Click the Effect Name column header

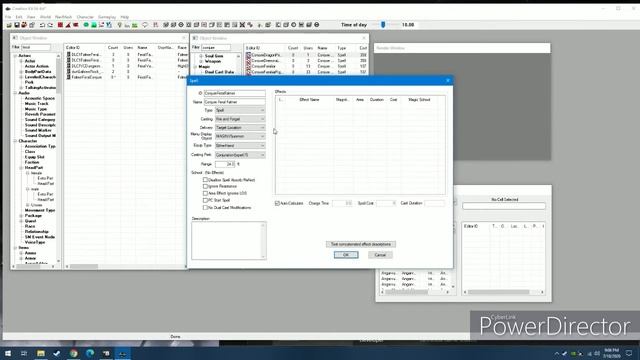[309, 100]
